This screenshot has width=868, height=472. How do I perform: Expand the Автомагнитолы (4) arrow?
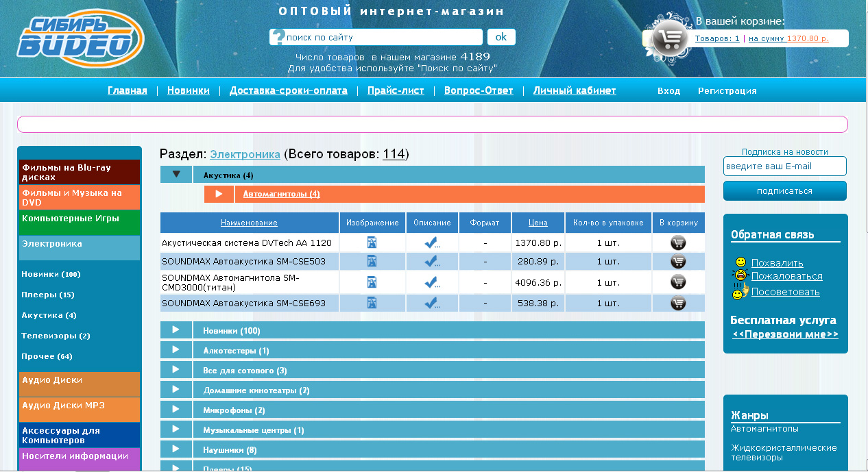219,194
